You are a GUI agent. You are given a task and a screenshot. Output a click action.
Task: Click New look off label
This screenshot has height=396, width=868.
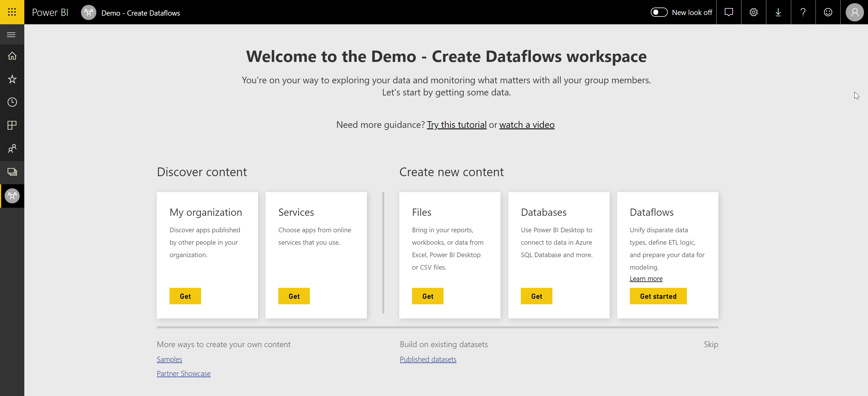point(692,12)
